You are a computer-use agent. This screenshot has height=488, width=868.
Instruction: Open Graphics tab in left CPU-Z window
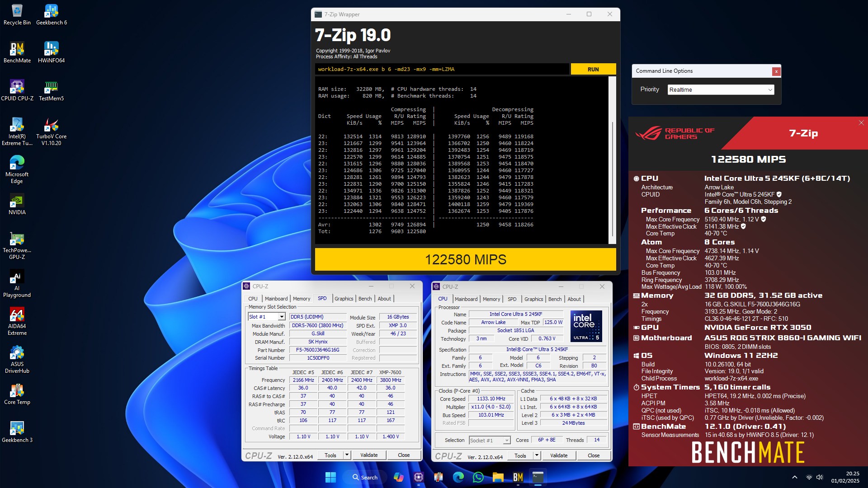344,299
